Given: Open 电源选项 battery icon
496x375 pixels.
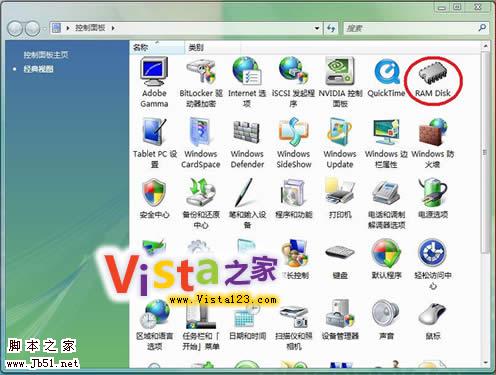Looking at the screenshot, I should pyautogui.click(x=433, y=192).
